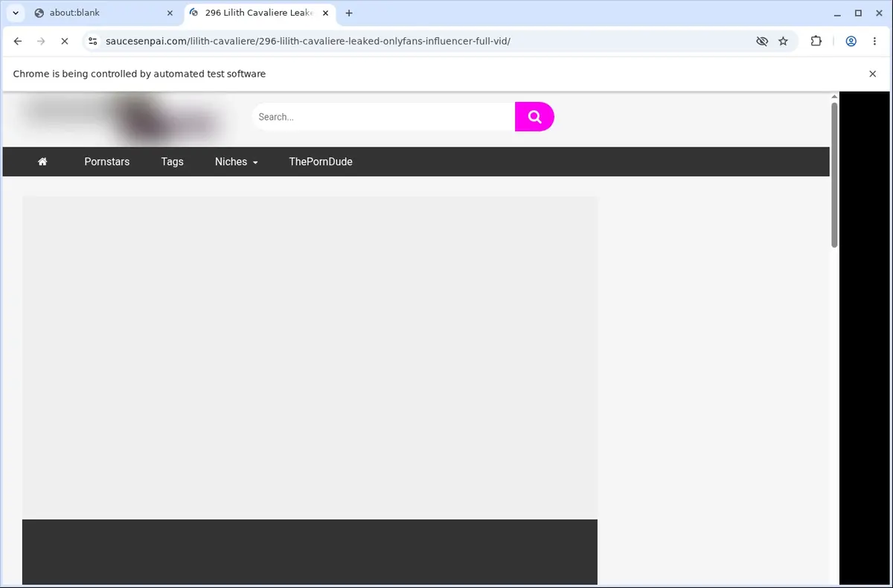Close the Chrome window
Image resolution: width=893 pixels, height=588 pixels.
click(879, 13)
